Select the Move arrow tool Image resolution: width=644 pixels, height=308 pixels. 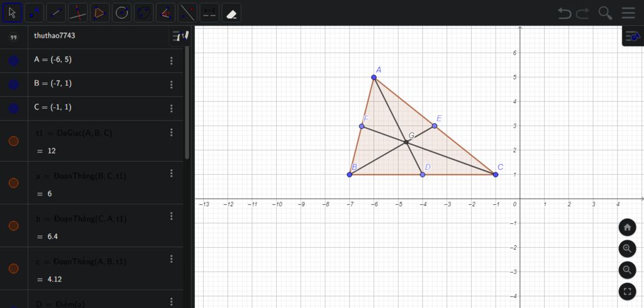(x=13, y=13)
